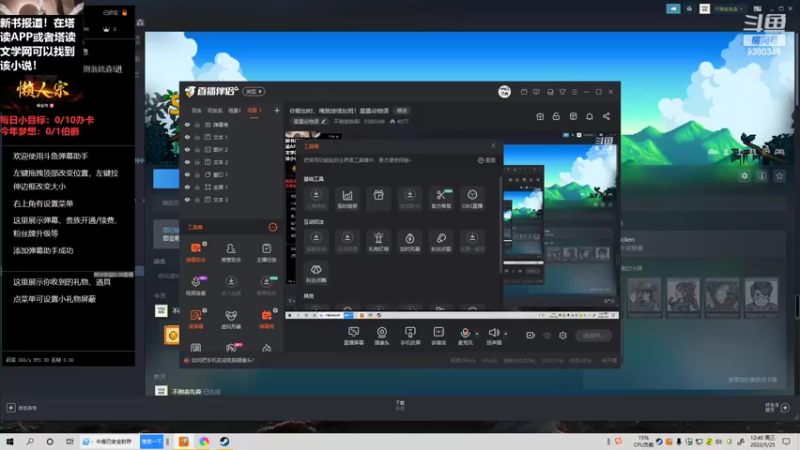Select the 文本 3 layer row
800x450 pixels.
[231, 199]
